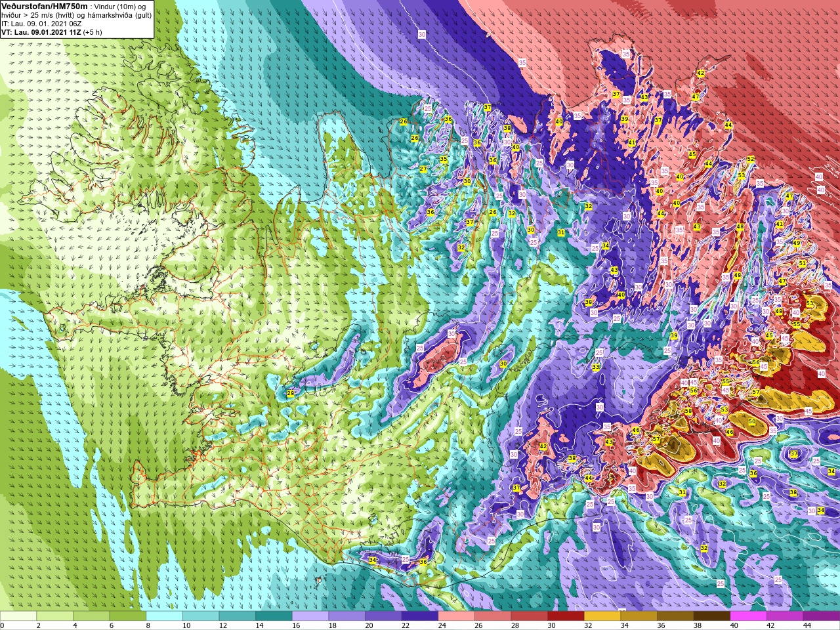This screenshot has width=840, height=630.
Task: Select the 6–8 dark green legend swatch
Action: coord(128,616)
